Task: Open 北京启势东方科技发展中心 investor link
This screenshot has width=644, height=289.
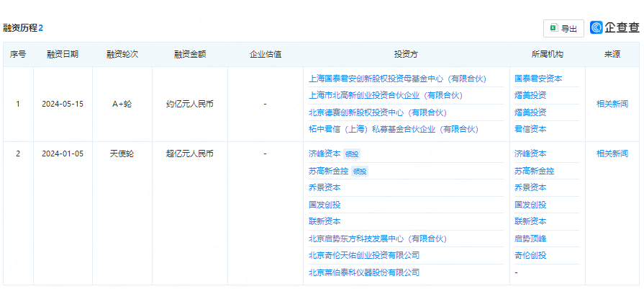Action: point(377,239)
